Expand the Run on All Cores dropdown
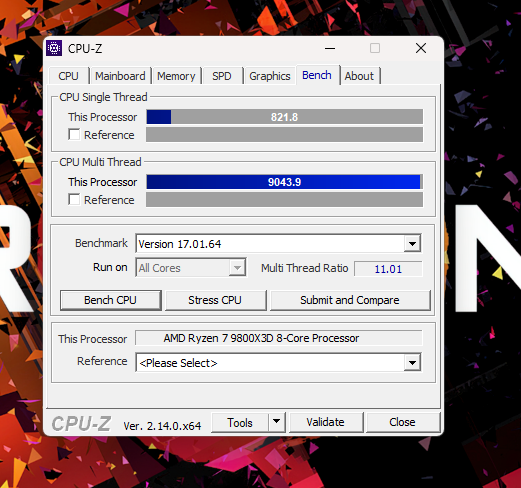 coord(191,268)
